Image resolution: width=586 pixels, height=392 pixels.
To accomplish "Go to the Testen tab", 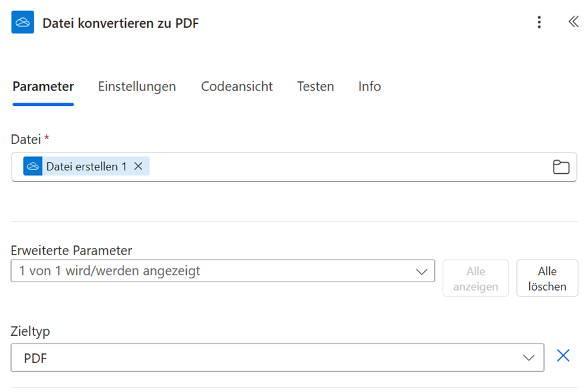I will point(315,87).
